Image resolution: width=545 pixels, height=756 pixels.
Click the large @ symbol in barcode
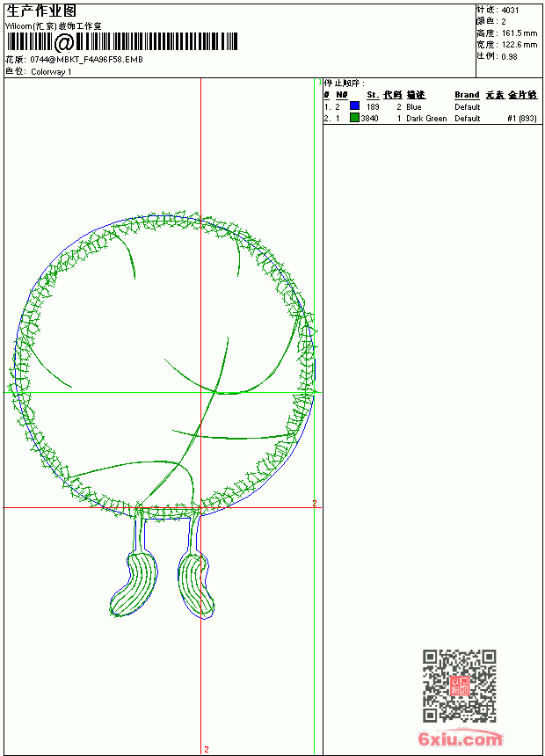pos(63,42)
